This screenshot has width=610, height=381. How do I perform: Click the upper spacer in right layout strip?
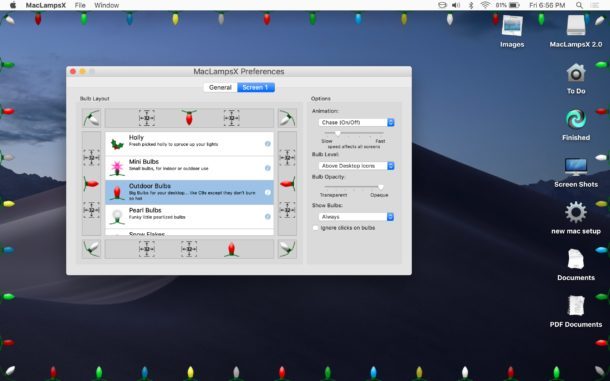[287, 158]
